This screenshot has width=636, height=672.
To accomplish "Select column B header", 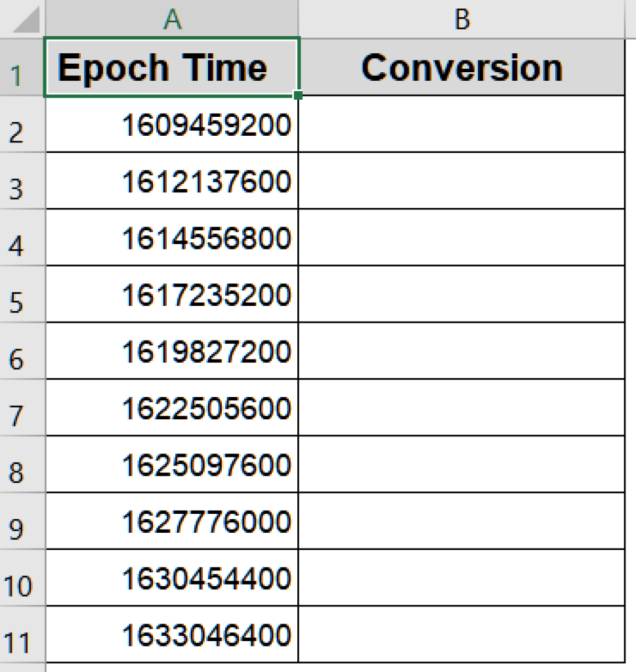I will (x=461, y=18).
